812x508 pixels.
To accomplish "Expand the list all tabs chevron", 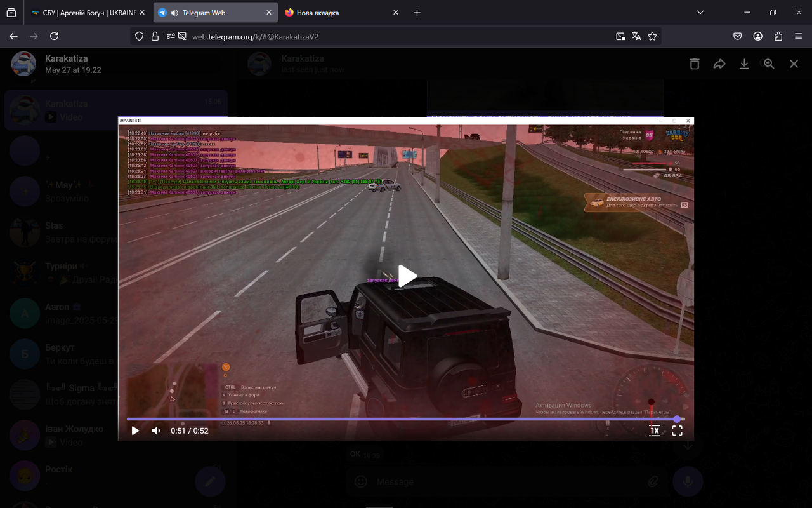I will pyautogui.click(x=700, y=13).
